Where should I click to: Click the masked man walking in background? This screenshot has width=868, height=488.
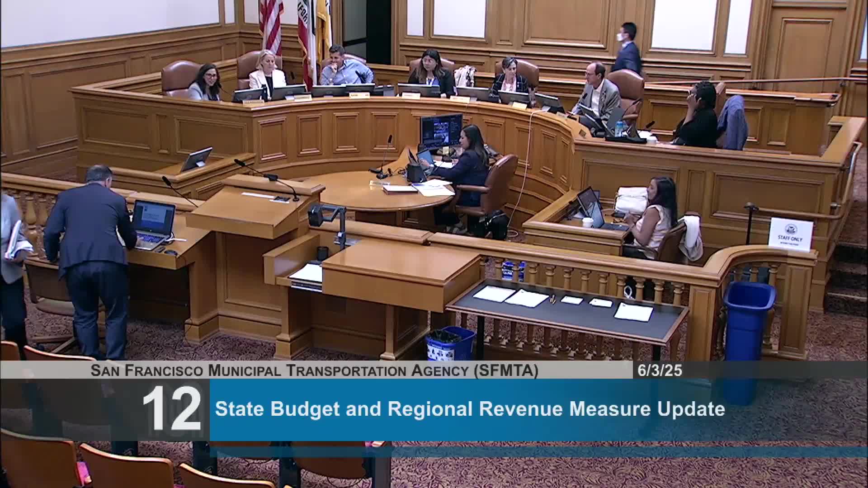(628, 47)
